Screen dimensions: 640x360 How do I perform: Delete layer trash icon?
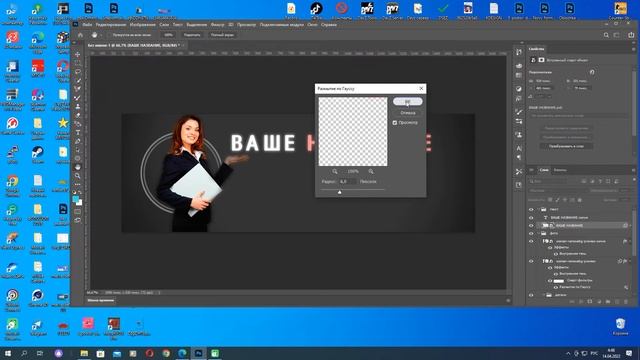[x=626, y=302]
